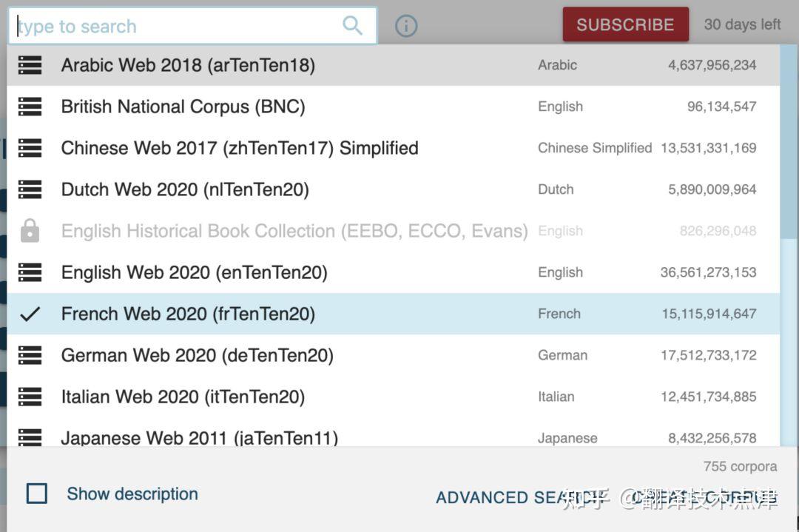The image size is (799, 532).
Task: Click the checkmark beside French Web 2020
Action: tap(30, 314)
